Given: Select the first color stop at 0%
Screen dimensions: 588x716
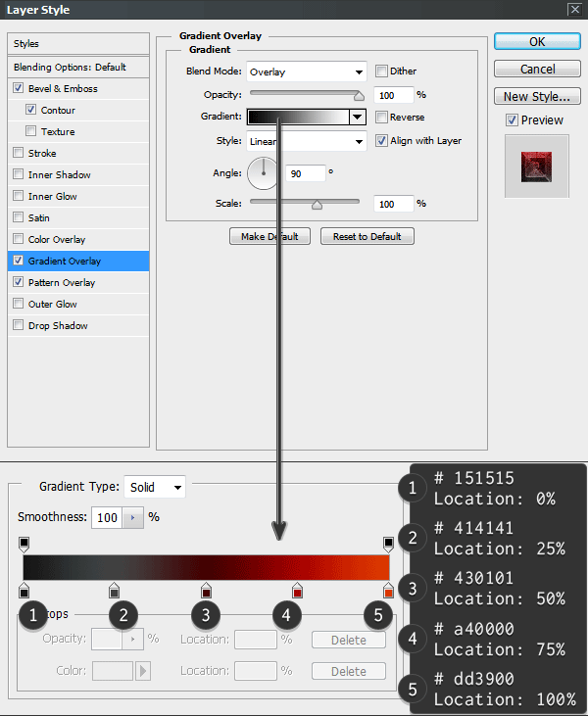Looking at the screenshot, I should [24, 590].
